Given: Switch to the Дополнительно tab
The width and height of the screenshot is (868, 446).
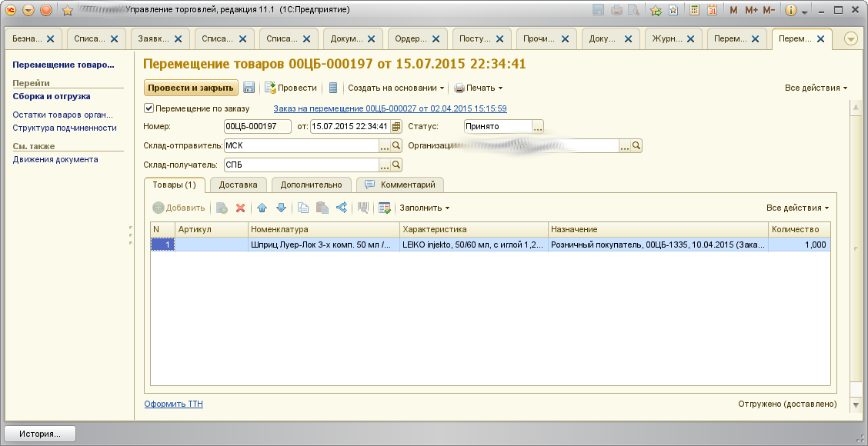Looking at the screenshot, I should tap(310, 185).
